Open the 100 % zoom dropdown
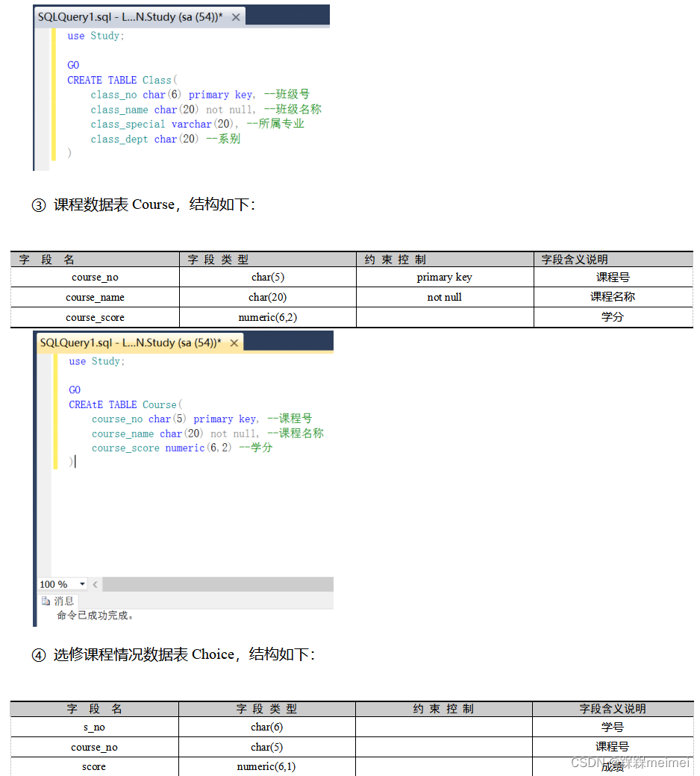This screenshot has width=700, height=776. click(82, 584)
